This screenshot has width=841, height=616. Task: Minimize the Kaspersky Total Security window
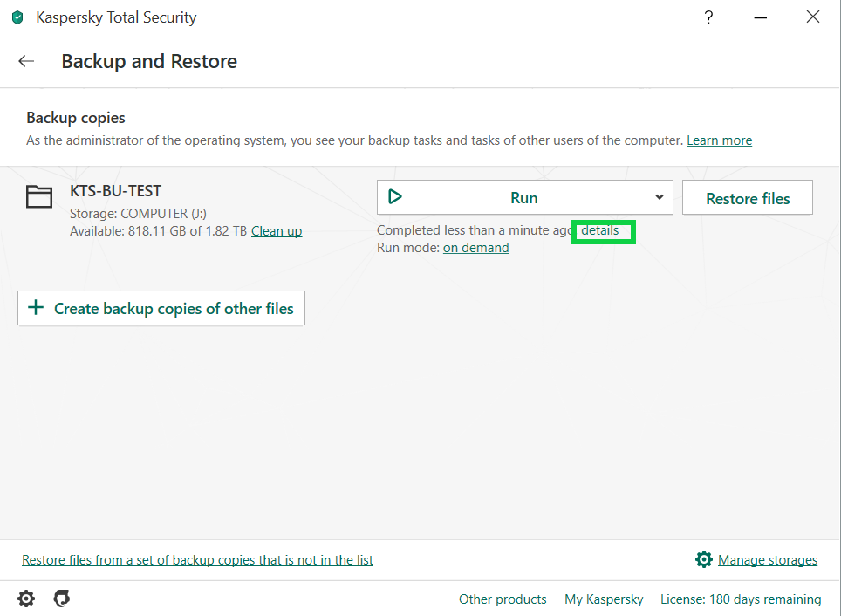point(761,17)
